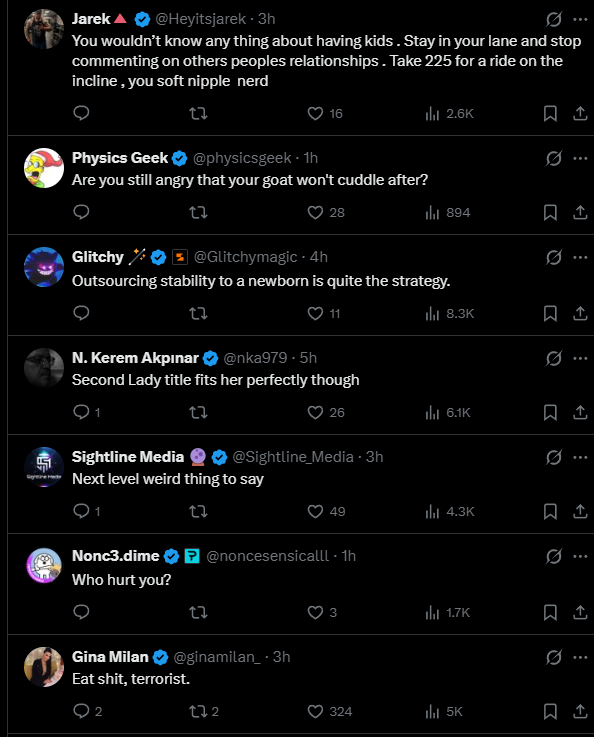Share Sightline Media's reply

(580, 511)
